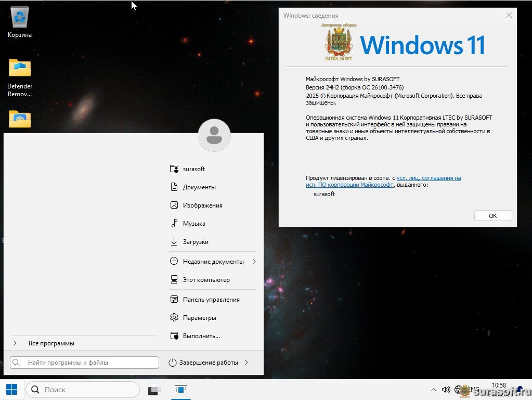Click the surasoft user folder icon
This screenshot has width=532, height=400.
[x=174, y=169]
